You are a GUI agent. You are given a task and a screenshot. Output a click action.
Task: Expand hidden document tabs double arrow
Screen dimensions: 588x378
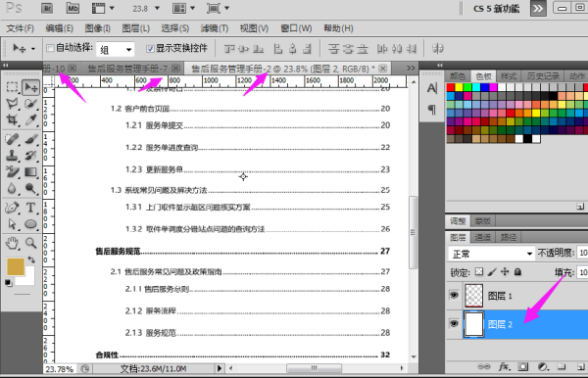tap(411, 69)
